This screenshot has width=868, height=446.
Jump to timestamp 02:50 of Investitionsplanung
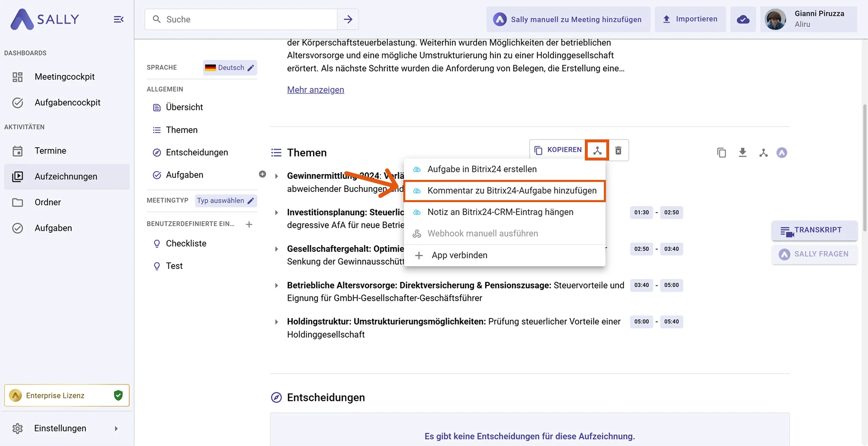(672, 212)
